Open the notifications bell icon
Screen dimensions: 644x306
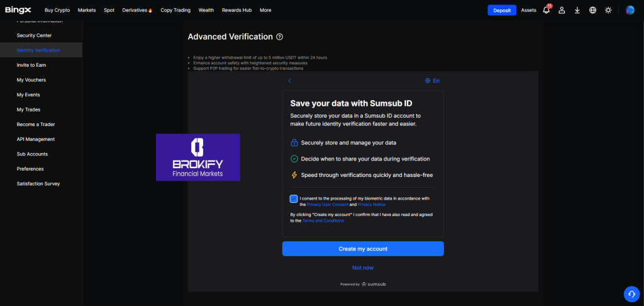coord(546,10)
